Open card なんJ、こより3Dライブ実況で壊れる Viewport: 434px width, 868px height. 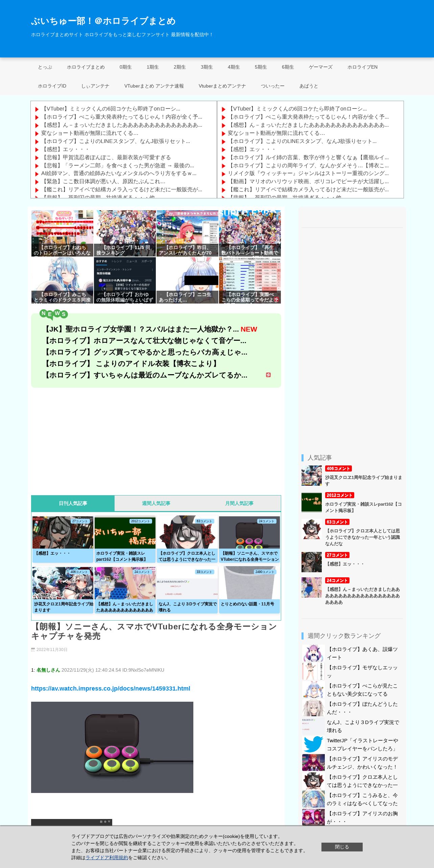click(x=187, y=590)
